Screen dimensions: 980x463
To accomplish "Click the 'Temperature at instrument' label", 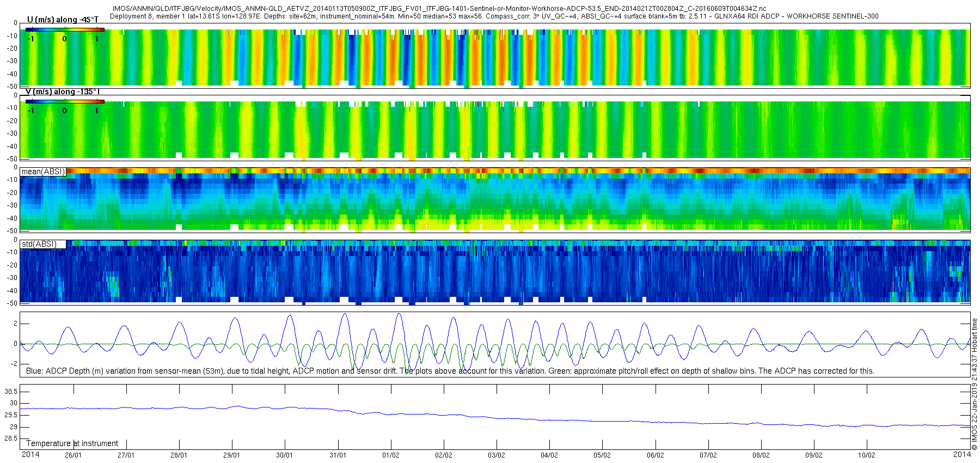I will click(72, 443).
